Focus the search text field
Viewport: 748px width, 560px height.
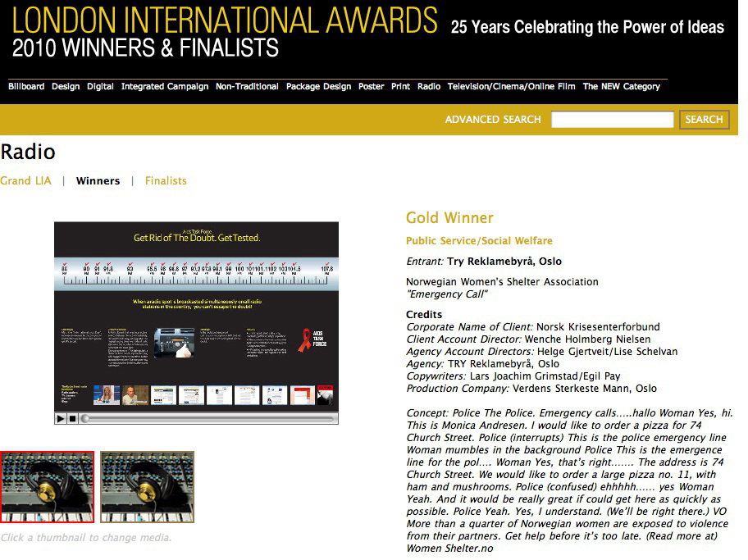[x=613, y=119]
